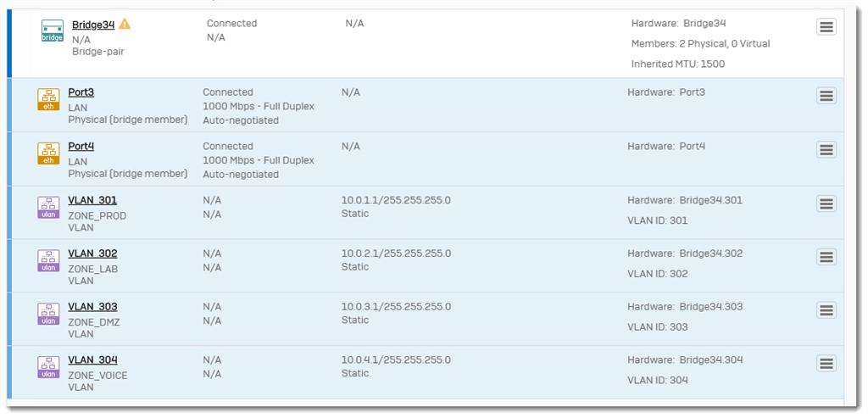The height and width of the screenshot is (418, 868).
Task: Open the hamburger menu for Bridge34
Action: [x=826, y=26]
